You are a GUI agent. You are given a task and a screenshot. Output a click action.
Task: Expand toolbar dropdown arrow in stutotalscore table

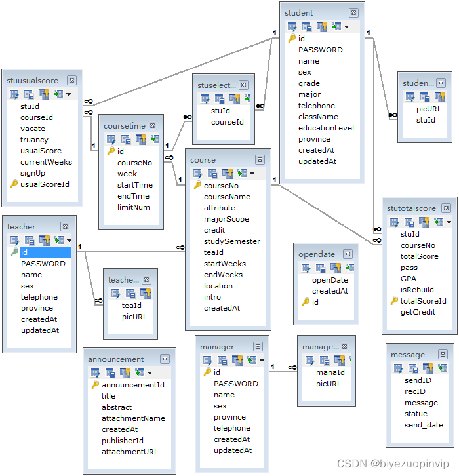[449, 222]
